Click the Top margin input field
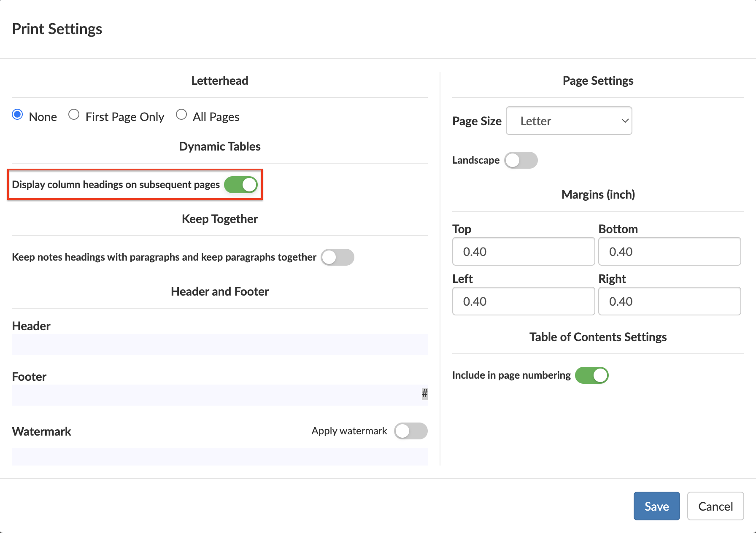 pos(523,252)
